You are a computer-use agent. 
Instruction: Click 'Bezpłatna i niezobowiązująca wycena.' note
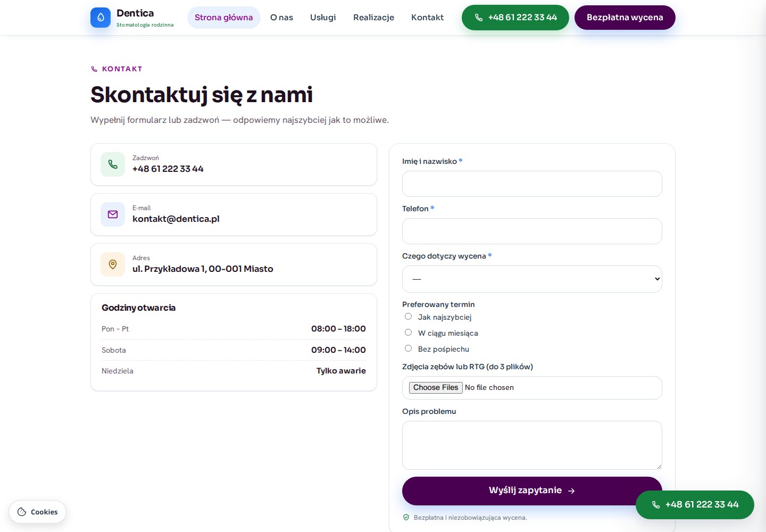(x=470, y=518)
